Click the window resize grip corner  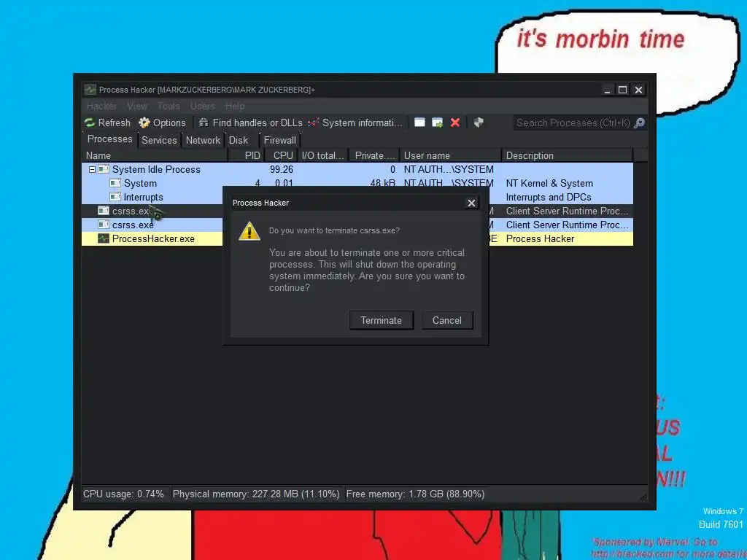click(x=643, y=497)
